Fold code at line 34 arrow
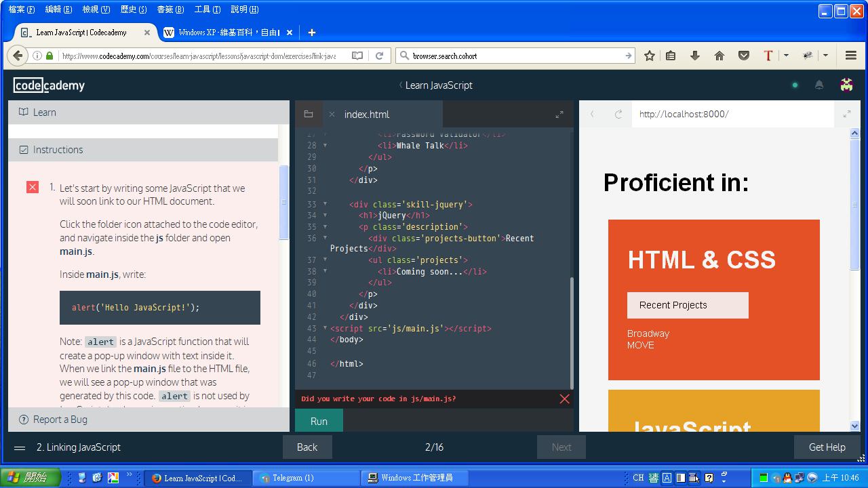 [x=325, y=216]
